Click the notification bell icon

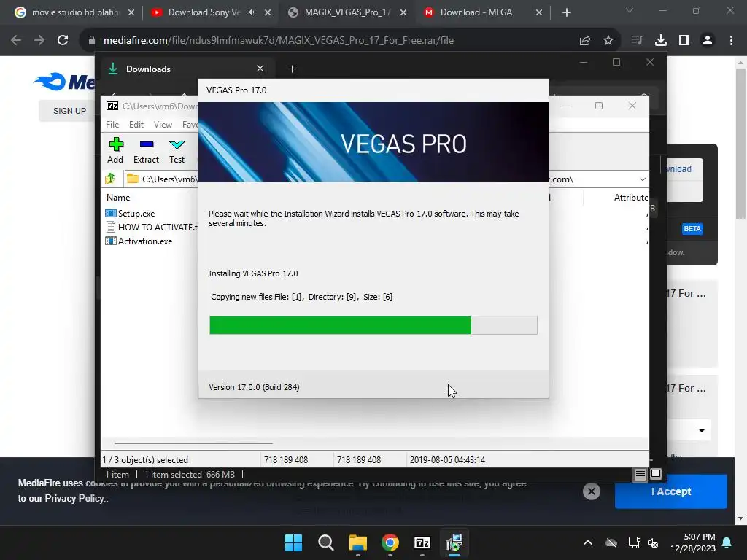727,542
